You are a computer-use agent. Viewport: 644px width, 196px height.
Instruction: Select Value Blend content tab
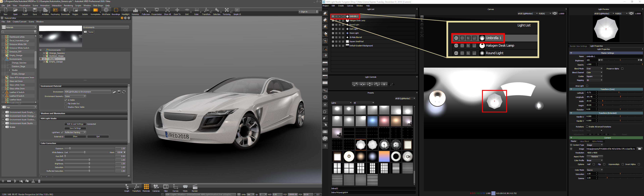(x=584, y=141)
